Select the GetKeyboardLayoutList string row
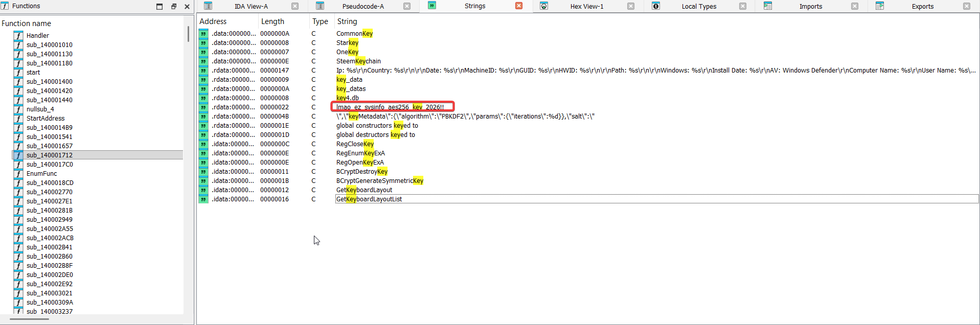The image size is (980, 325). coord(588,199)
